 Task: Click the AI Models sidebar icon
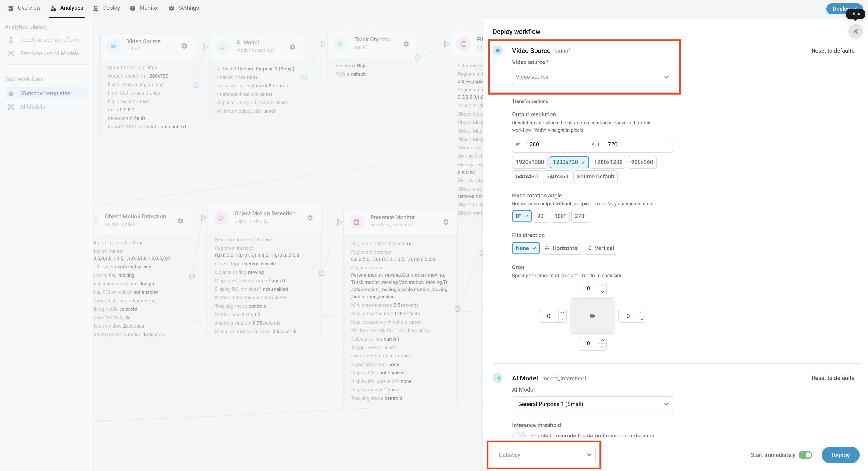[11, 107]
